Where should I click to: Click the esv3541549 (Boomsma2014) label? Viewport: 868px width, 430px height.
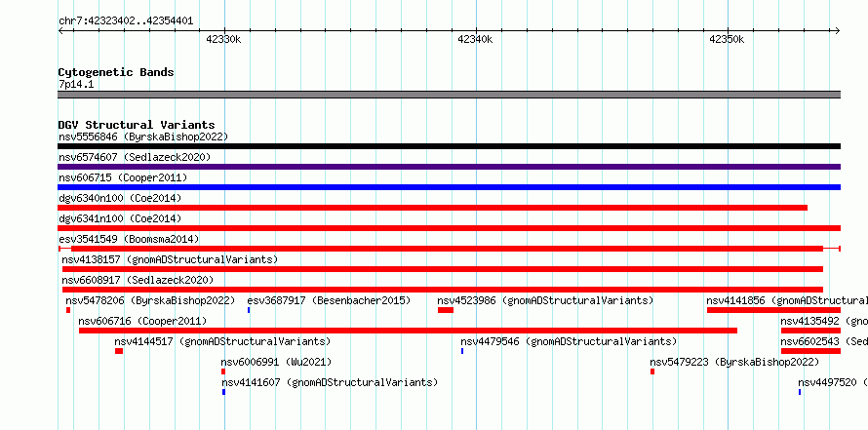point(129,239)
